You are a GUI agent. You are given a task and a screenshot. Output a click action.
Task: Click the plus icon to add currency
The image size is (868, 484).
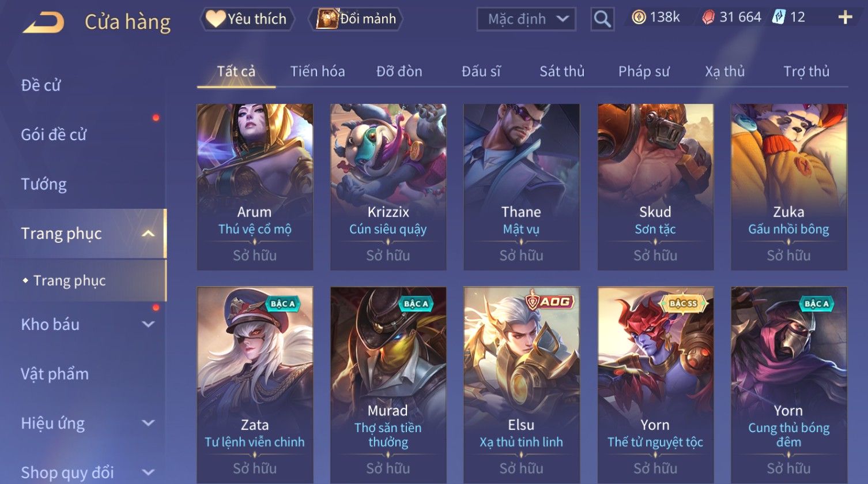coord(845,17)
